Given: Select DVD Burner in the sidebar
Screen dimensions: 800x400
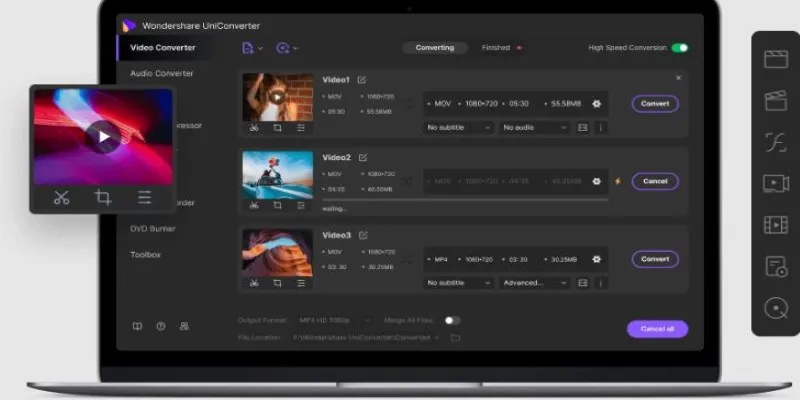Looking at the screenshot, I should (153, 229).
